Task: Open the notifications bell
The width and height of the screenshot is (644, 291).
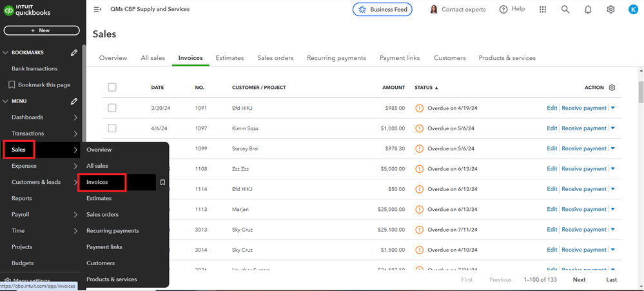Action: coord(588,10)
